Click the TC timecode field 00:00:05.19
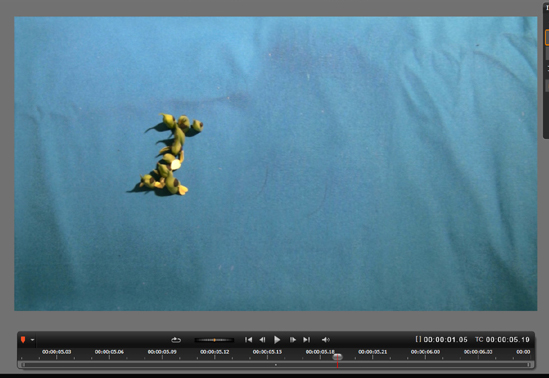 point(508,340)
